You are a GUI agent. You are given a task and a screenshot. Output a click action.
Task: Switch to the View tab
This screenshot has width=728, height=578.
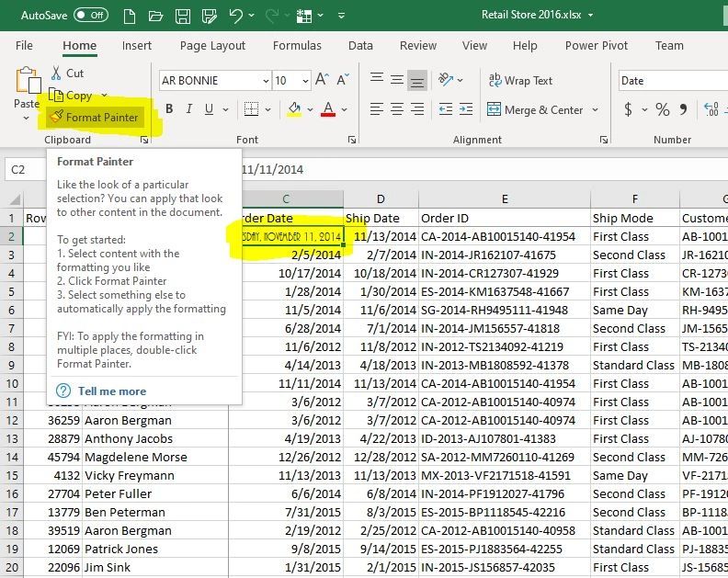474,46
